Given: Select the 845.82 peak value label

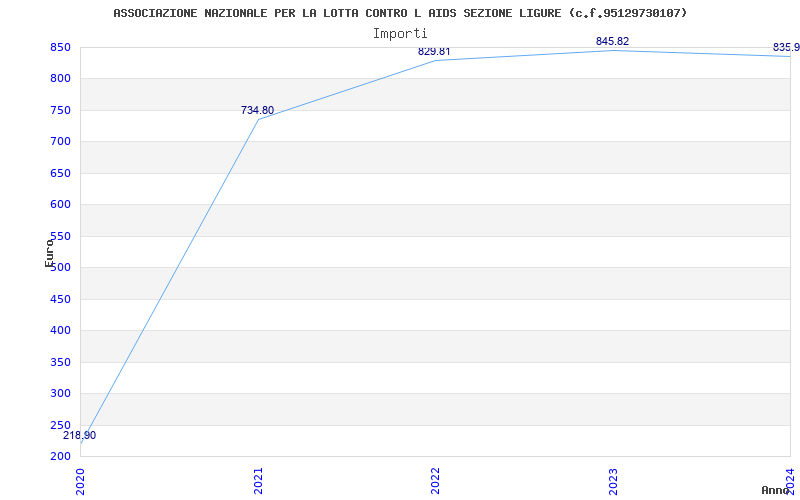Looking at the screenshot, I should click(612, 41).
